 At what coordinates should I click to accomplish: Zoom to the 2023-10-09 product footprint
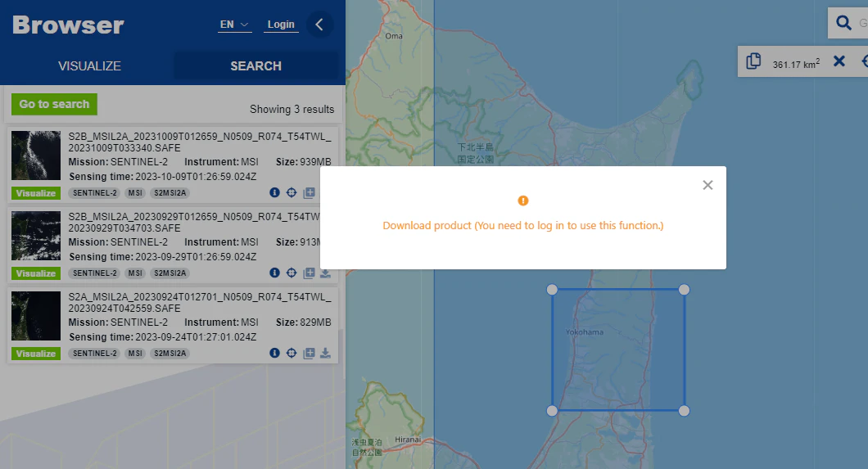[x=292, y=192]
